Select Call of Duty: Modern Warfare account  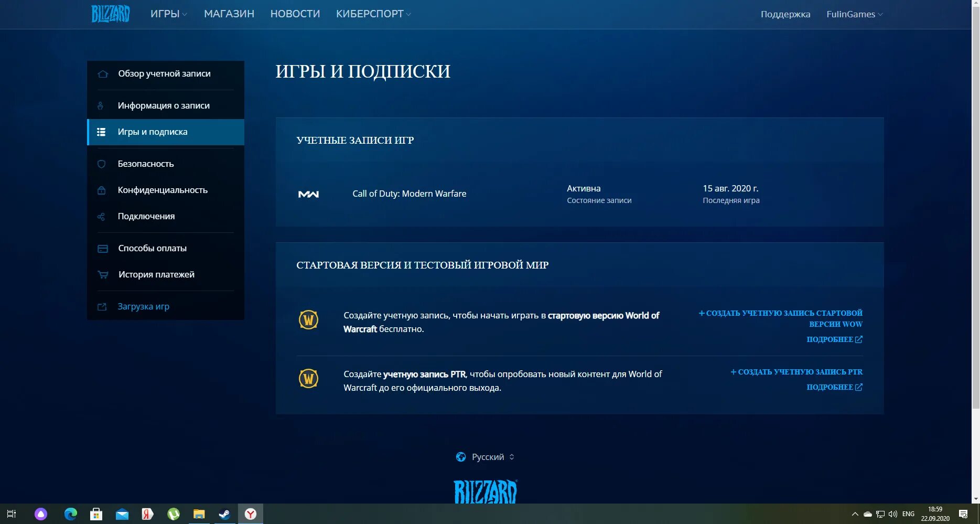pyautogui.click(x=409, y=194)
